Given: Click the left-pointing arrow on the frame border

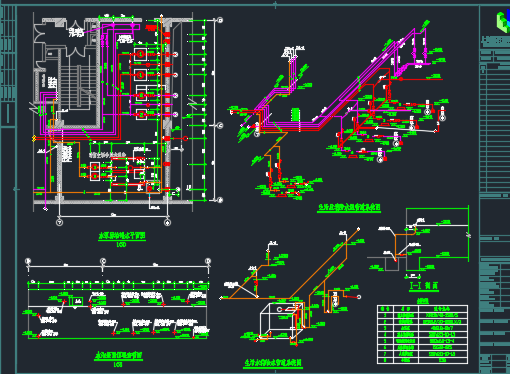Looking at the screenshot, I should pos(16,189).
